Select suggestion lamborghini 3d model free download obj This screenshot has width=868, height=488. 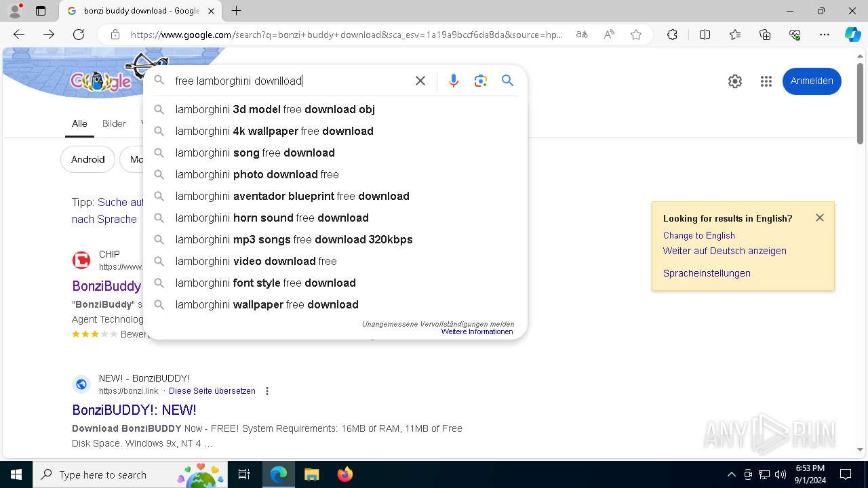pyautogui.click(x=335, y=109)
